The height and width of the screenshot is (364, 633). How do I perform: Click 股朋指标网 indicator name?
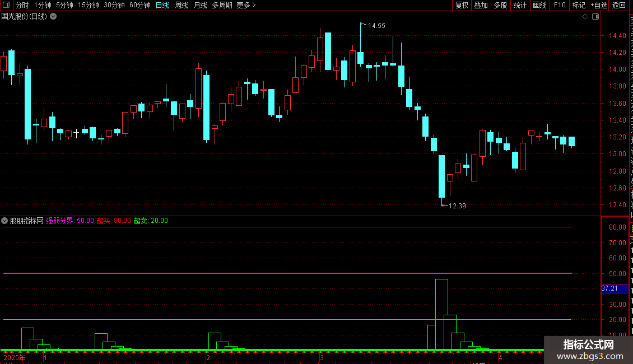(27, 221)
